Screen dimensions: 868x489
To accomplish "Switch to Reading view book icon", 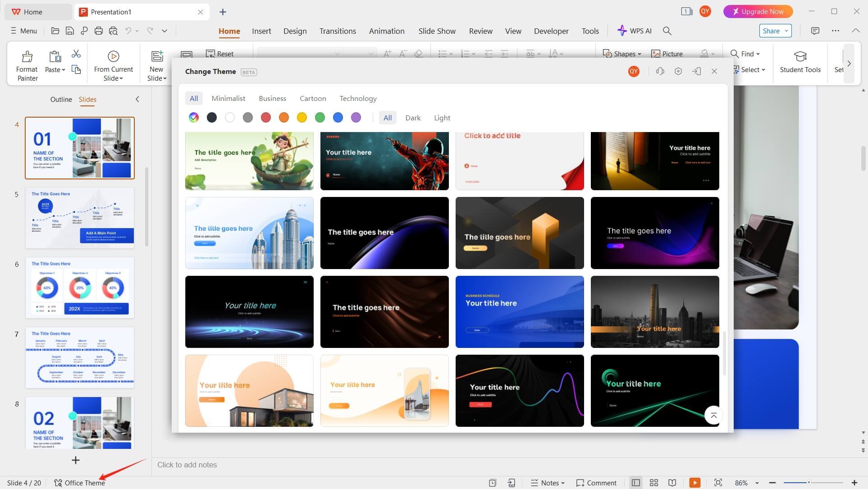I will (x=672, y=483).
